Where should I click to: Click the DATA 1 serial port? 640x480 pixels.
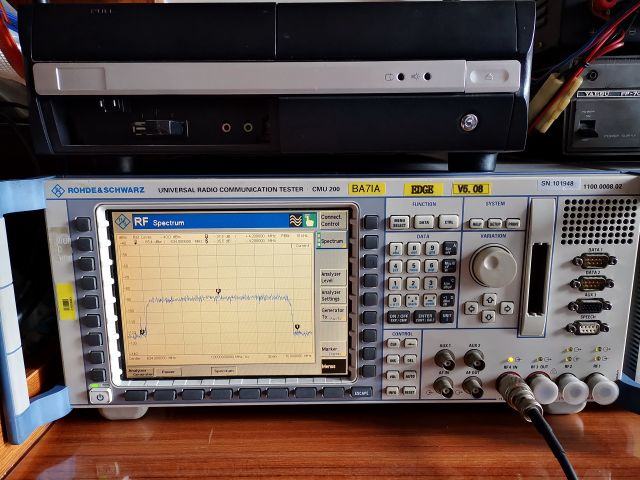point(594,260)
